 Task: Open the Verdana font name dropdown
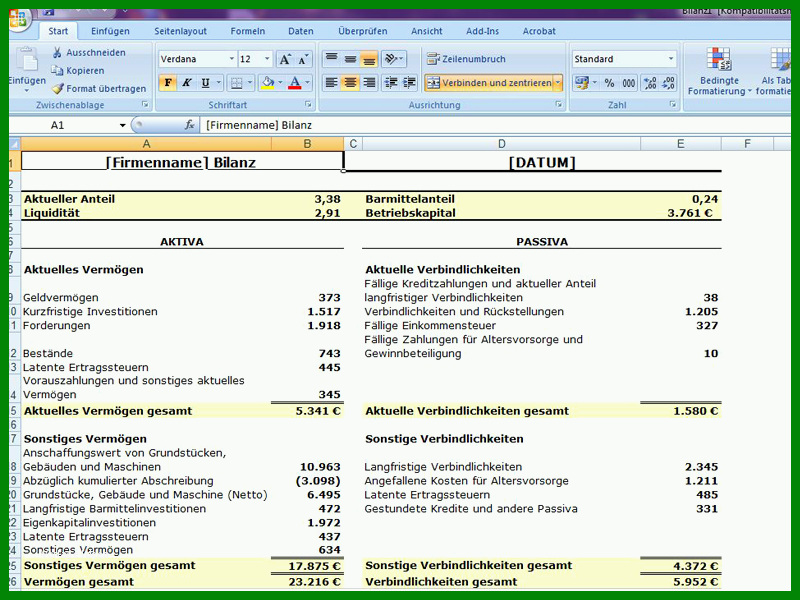[x=231, y=59]
